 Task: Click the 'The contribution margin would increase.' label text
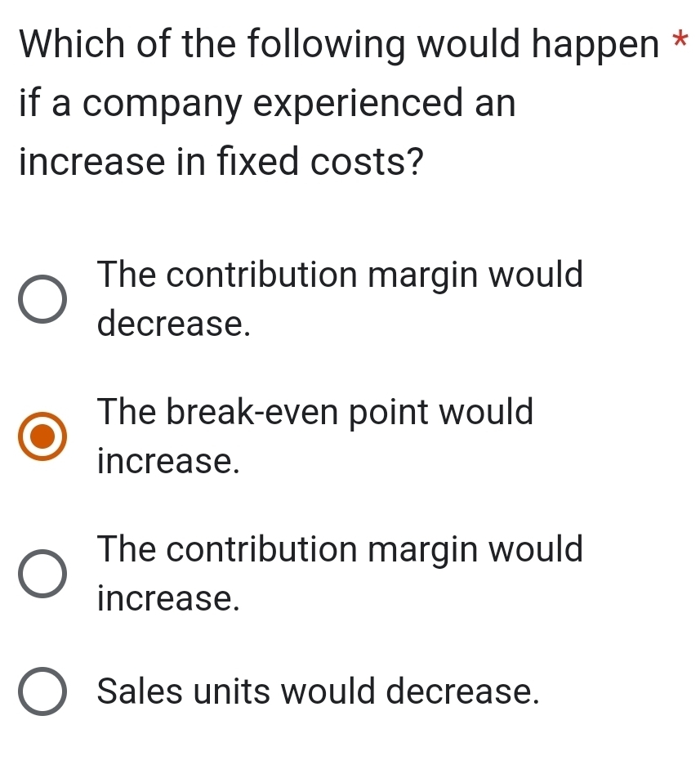click(x=340, y=573)
